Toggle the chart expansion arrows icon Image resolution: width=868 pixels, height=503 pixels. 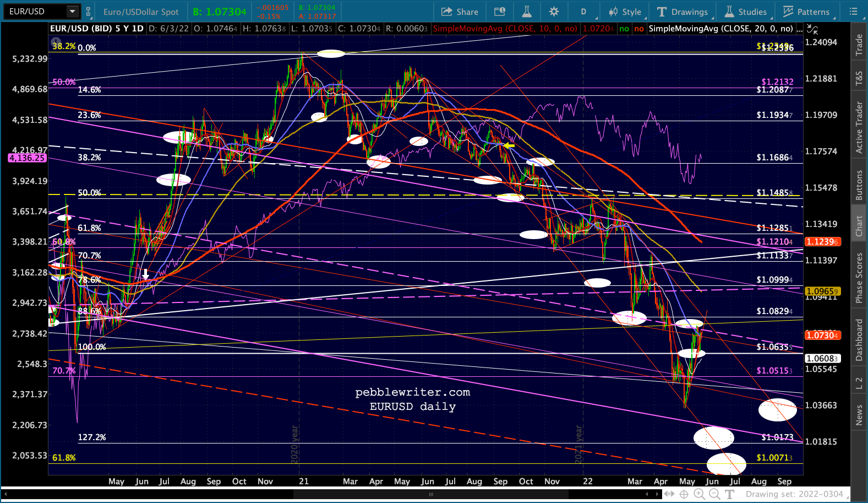[x=669, y=494]
